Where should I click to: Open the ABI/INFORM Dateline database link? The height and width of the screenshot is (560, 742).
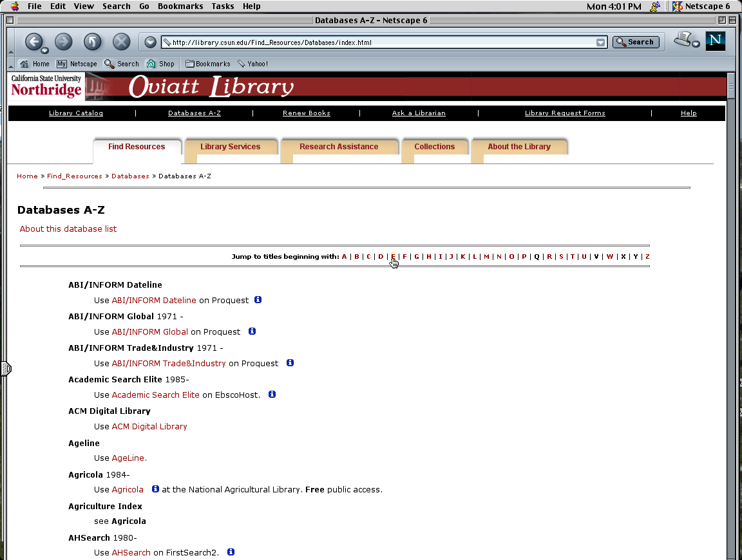(154, 301)
